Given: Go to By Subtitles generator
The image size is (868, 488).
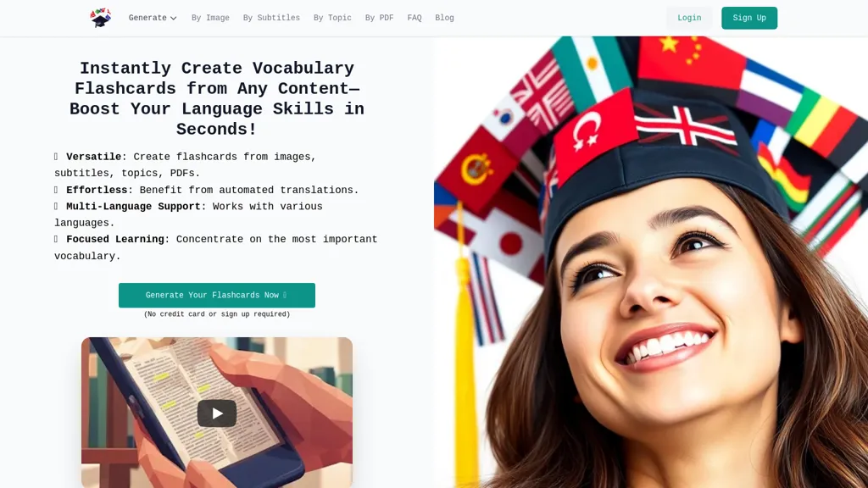Looking at the screenshot, I should point(271,18).
